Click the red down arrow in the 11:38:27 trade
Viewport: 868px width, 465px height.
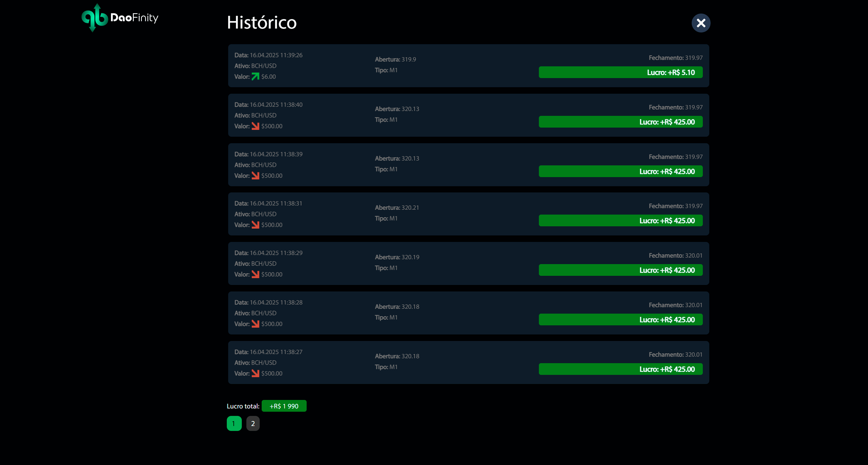255,373
